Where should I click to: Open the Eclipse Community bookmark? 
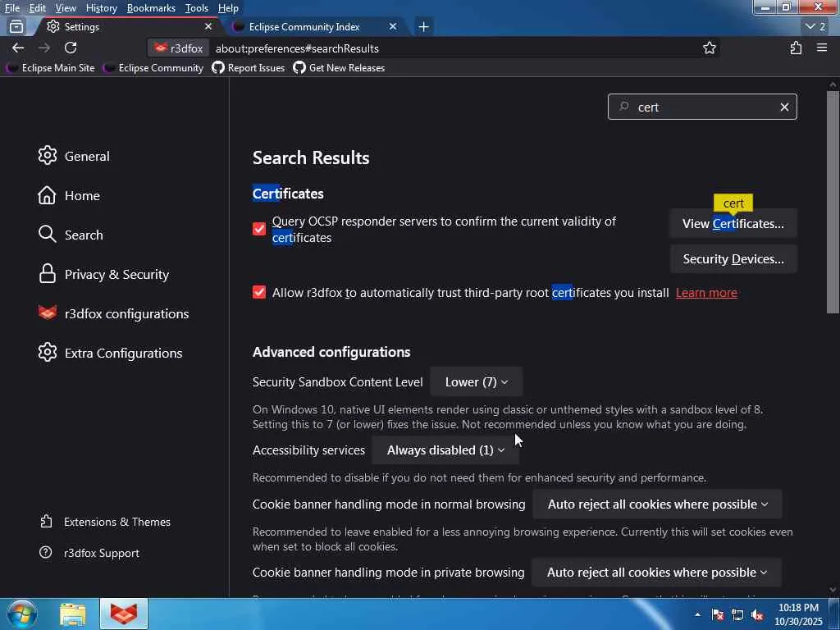153,68
